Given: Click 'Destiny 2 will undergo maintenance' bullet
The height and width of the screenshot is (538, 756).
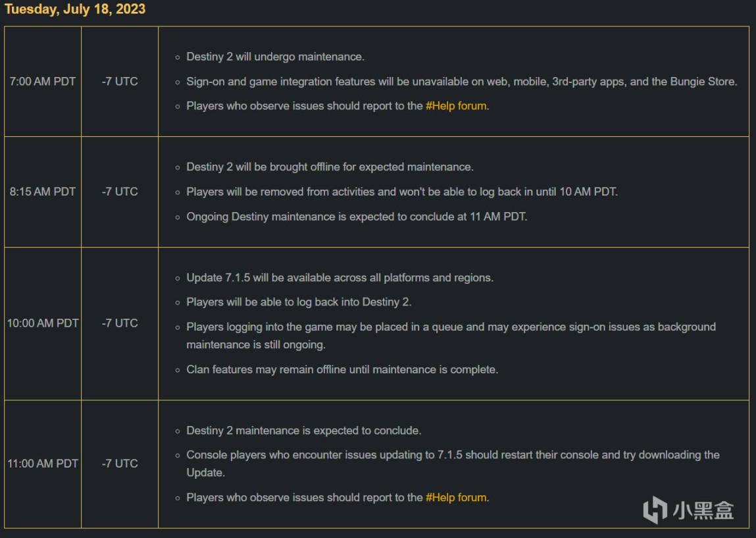Looking at the screenshot, I should coord(275,57).
